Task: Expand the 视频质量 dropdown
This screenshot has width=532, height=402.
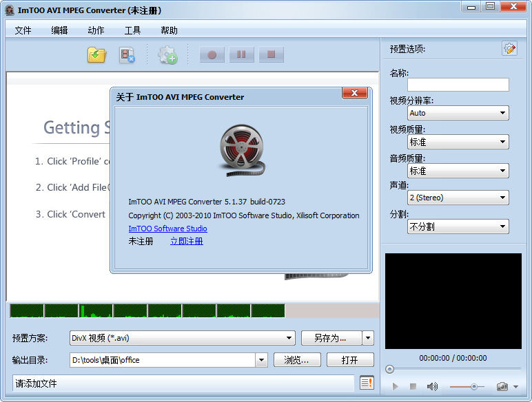Action: pyautogui.click(x=458, y=142)
